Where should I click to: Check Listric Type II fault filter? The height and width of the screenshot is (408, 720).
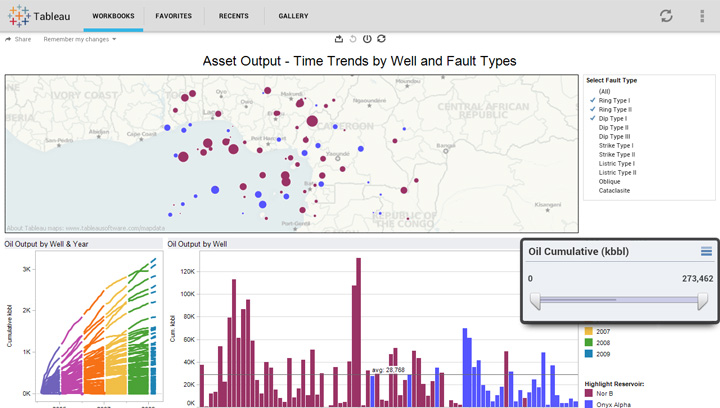[618, 173]
